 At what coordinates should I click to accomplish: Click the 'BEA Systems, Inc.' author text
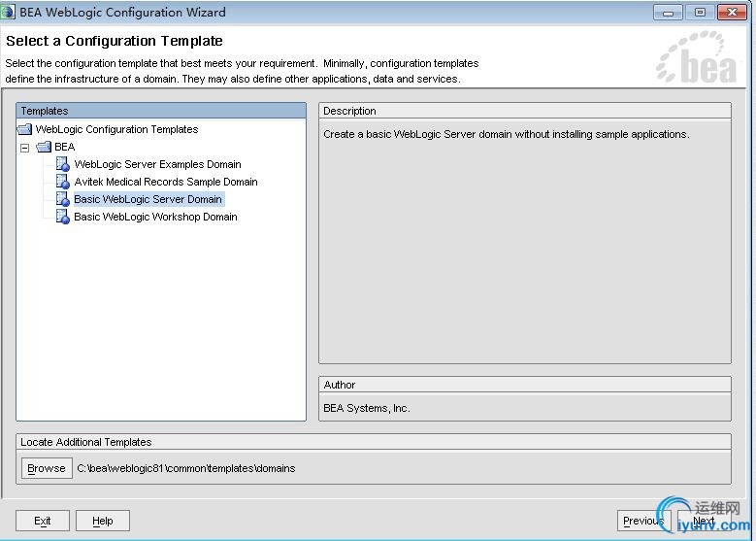[367, 408]
